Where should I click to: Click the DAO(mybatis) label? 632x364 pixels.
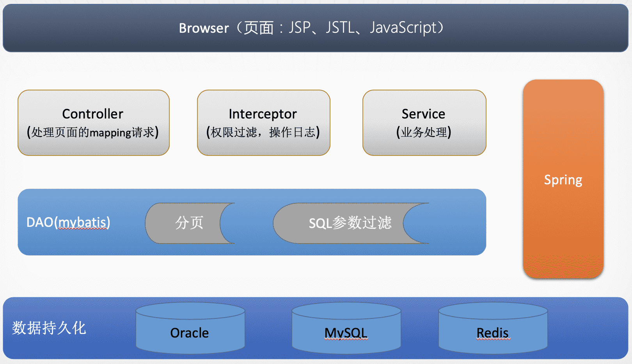pyautogui.click(x=68, y=222)
